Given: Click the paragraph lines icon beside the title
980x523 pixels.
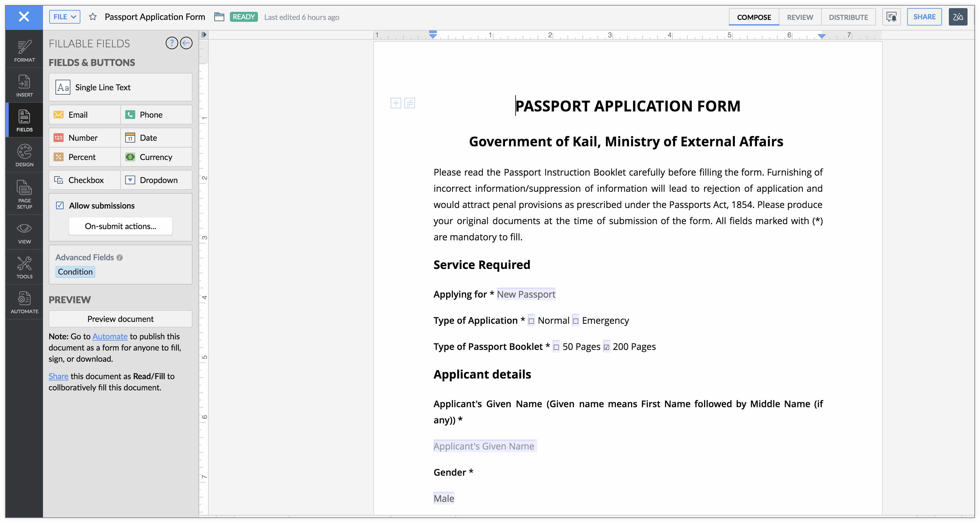Looking at the screenshot, I should (409, 103).
